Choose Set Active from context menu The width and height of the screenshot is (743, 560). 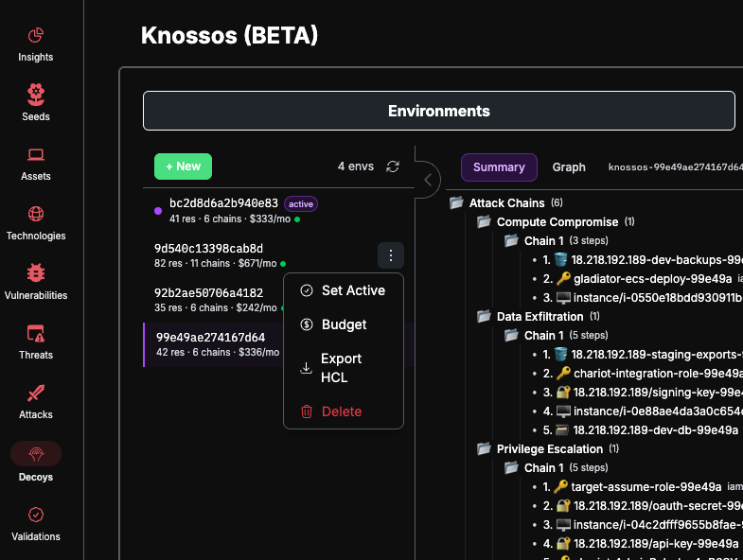[x=344, y=290]
